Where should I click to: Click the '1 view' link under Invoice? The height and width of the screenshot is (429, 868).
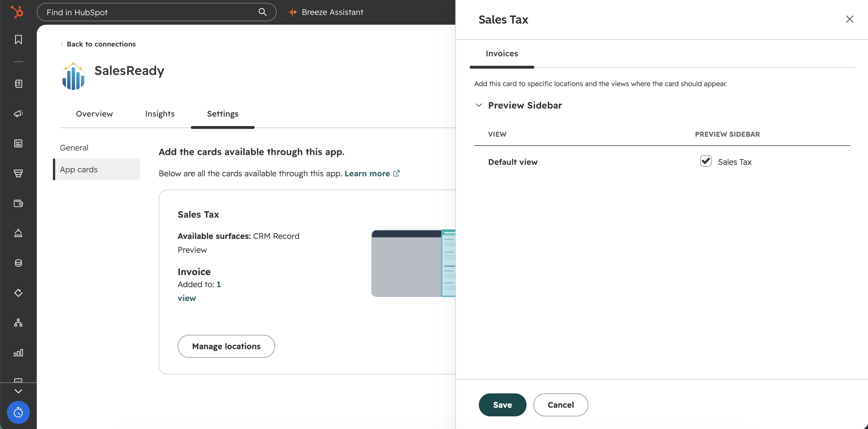coord(199,291)
